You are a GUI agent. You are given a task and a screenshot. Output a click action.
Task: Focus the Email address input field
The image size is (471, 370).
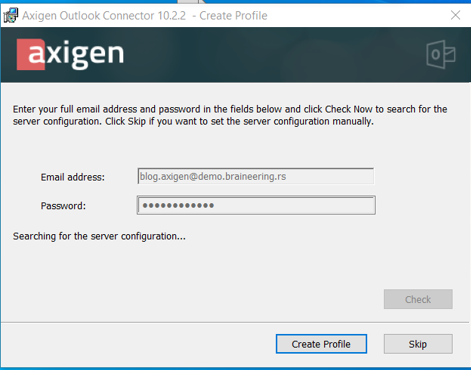tap(256, 176)
